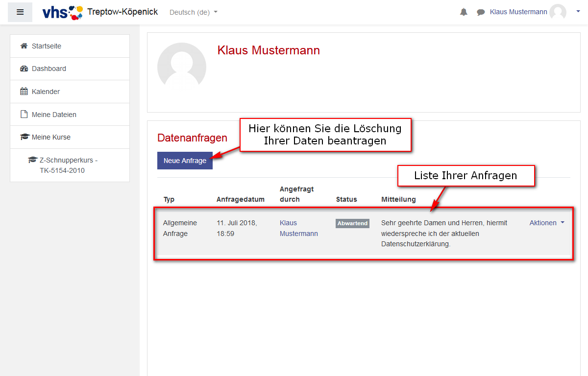Click the Meine Kurse graduation cap icon
The width and height of the screenshot is (588, 376).
click(24, 137)
